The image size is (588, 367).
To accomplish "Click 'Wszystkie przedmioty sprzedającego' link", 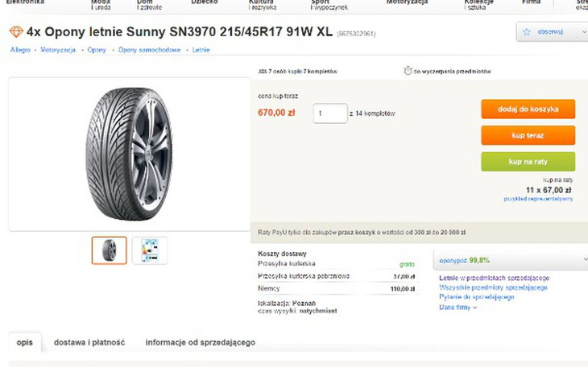I will [493, 287].
